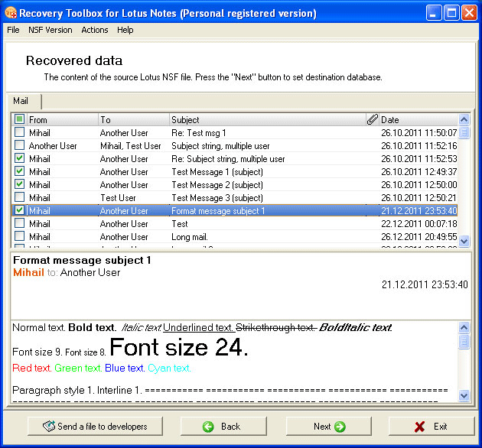Uncheck the 'Re: Subject string, multiple user' checkbox
The image size is (482, 448).
[x=19, y=158]
